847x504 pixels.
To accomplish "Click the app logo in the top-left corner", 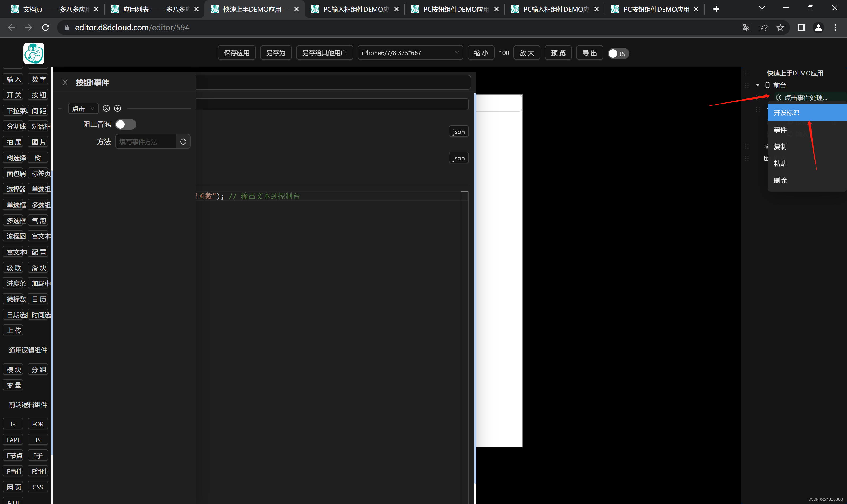I will (x=34, y=53).
